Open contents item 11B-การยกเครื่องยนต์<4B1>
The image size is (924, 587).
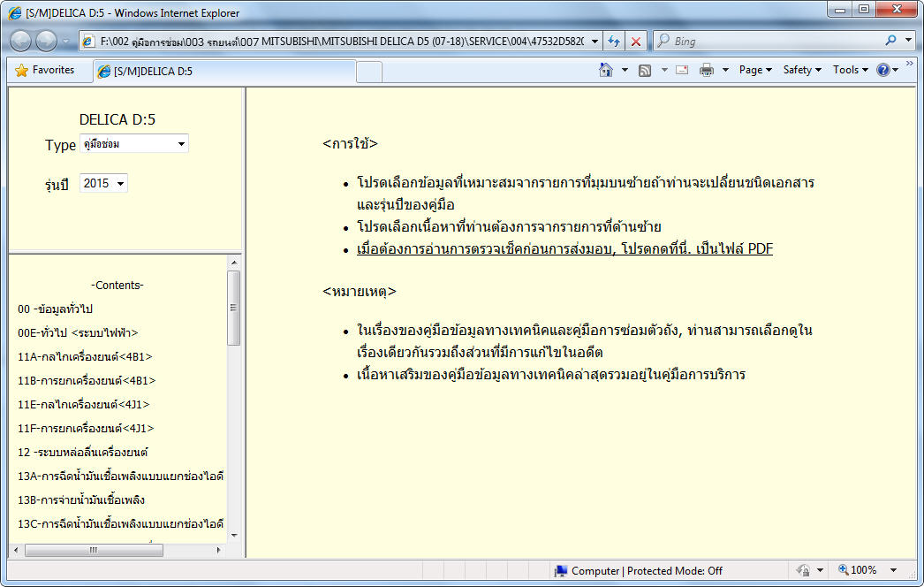pyautogui.click(x=87, y=380)
